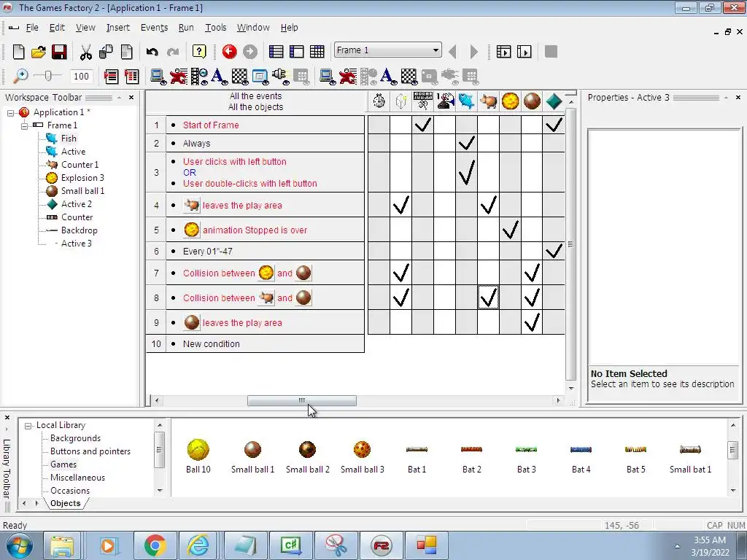Click the zoom slider handle

click(x=47, y=76)
